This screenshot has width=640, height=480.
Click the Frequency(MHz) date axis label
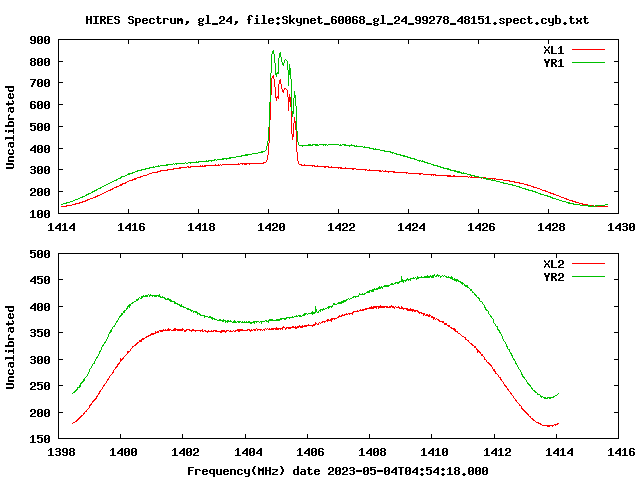tap(338, 471)
